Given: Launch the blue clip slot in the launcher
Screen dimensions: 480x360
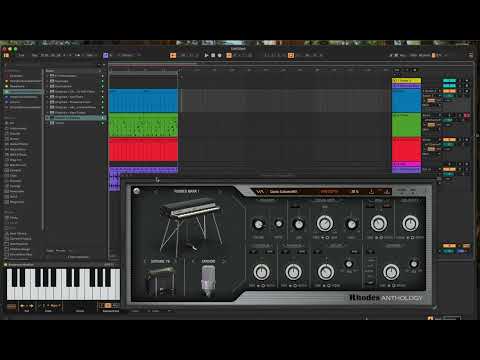Looking at the screenshot, I should [406, 100].
